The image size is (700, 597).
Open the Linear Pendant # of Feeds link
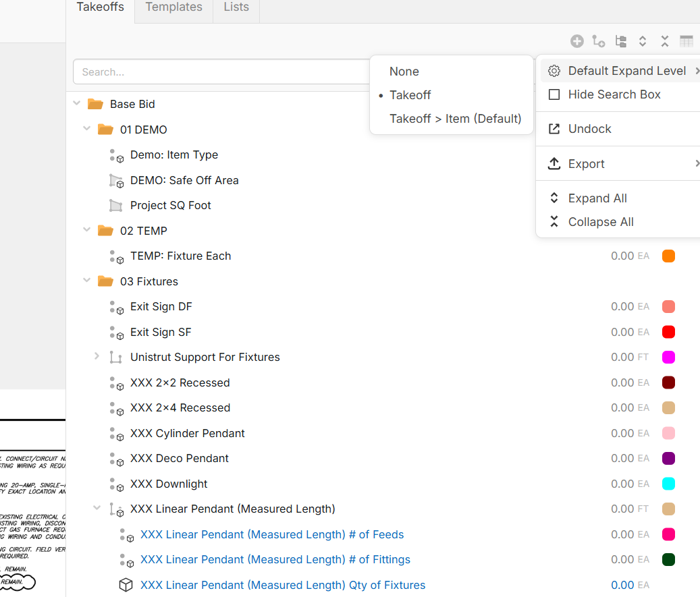pyautogui.click(x=271, y=534)
